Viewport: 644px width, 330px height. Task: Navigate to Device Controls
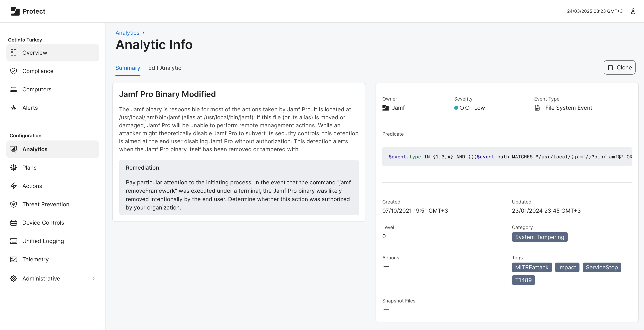(53, 223)
